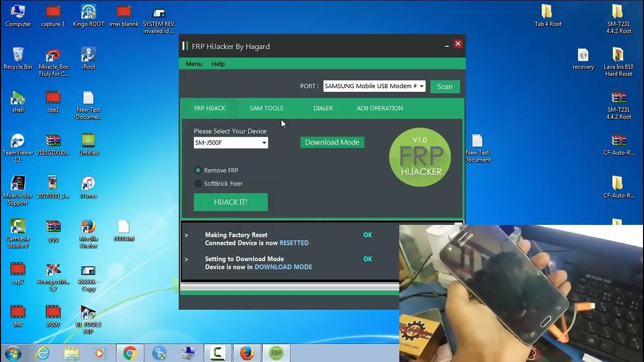This screenshot has height=362, width=644.
Task: Switch to Google Chrome in the taskbar
Action: click(x=130, y=353)
